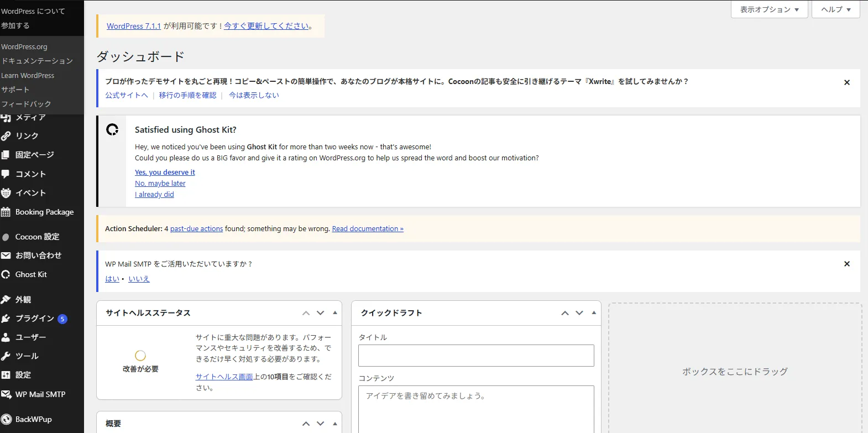Click the Ghost Kit logo in rating notice

click(112, 129)
